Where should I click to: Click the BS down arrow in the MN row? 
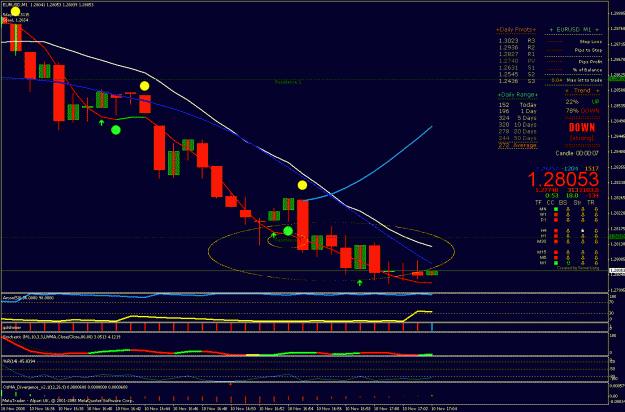click(x=569, y=209)
